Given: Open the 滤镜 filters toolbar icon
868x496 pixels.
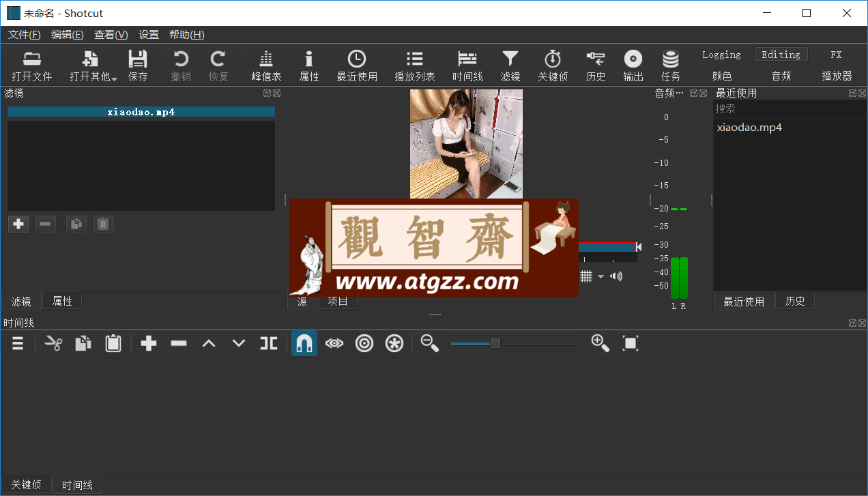Looking at the screenshot, I should pos(510,66).
